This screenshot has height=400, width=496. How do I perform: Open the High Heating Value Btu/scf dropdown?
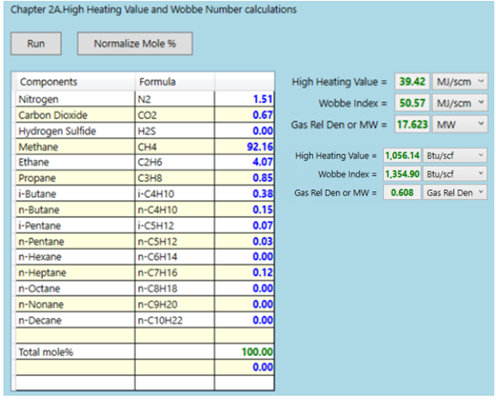(x=455, y=155)
